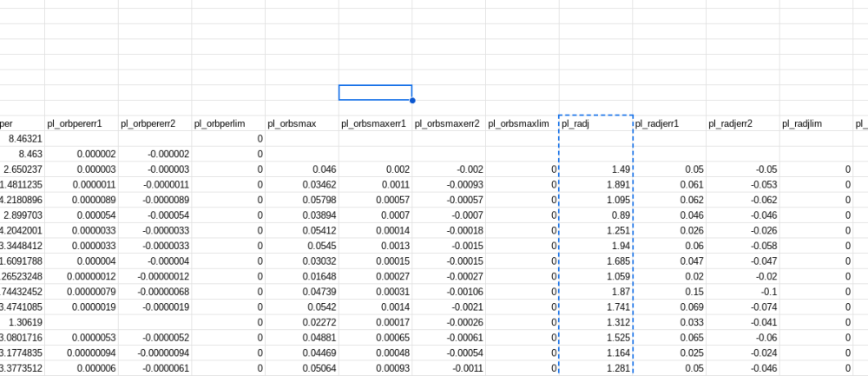Select the pl_radj value 1.94

[x=596, y=246]
